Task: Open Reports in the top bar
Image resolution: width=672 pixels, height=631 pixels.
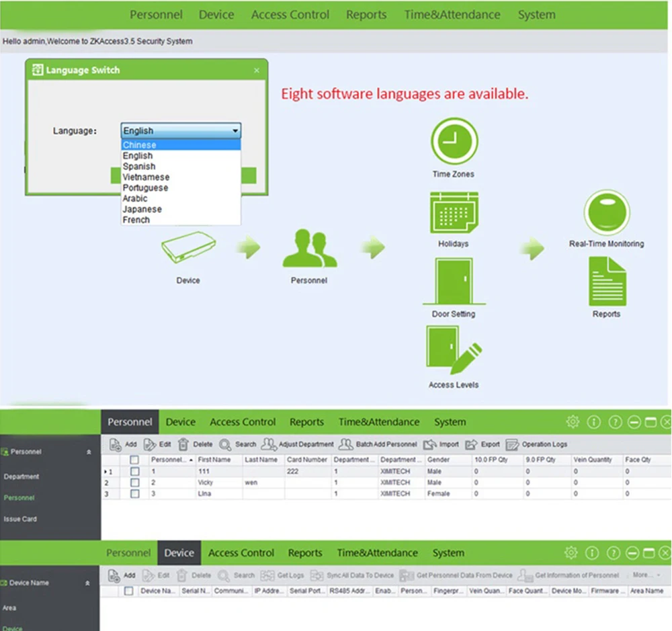Action: pos(366,15)
